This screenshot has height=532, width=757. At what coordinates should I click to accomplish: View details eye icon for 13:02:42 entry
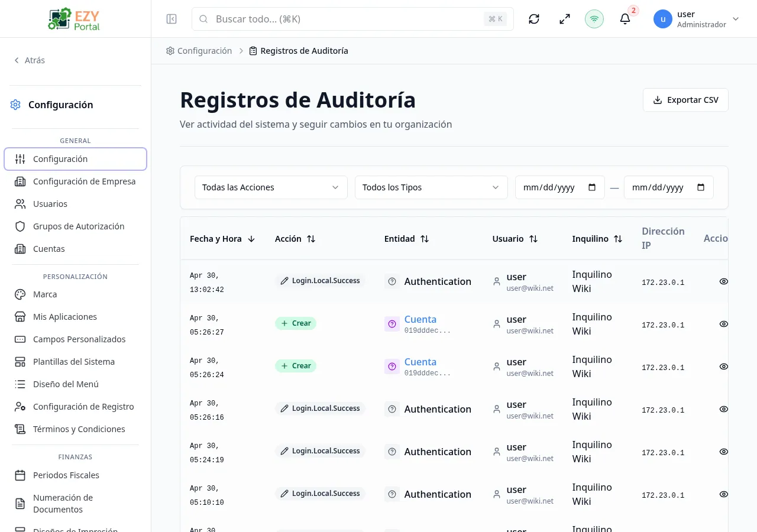723,281
